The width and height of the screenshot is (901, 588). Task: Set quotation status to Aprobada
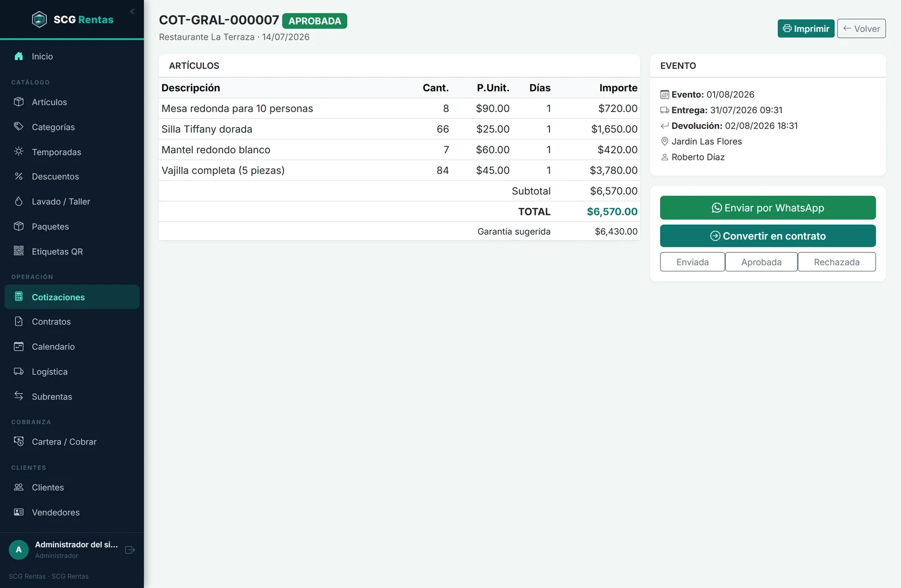[x=761, y=262]
